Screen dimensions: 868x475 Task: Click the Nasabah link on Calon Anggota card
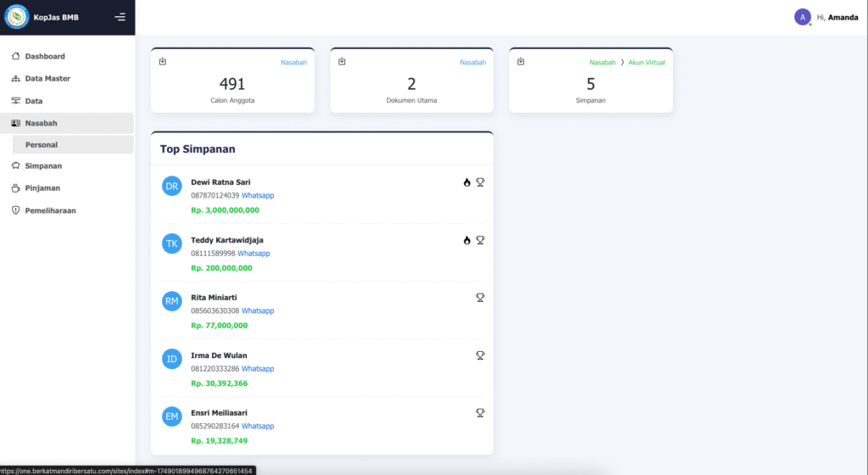pyautogui.click(x=293, y=63)
